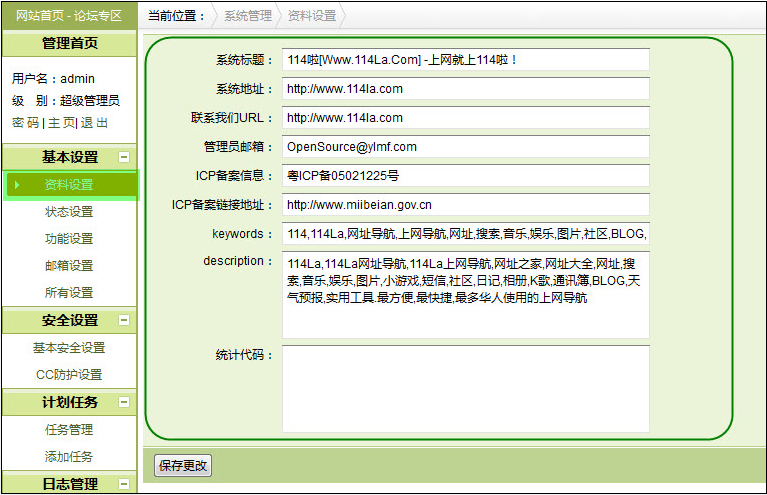Open 管理首页 in the sidebar

tap(69, 43)
